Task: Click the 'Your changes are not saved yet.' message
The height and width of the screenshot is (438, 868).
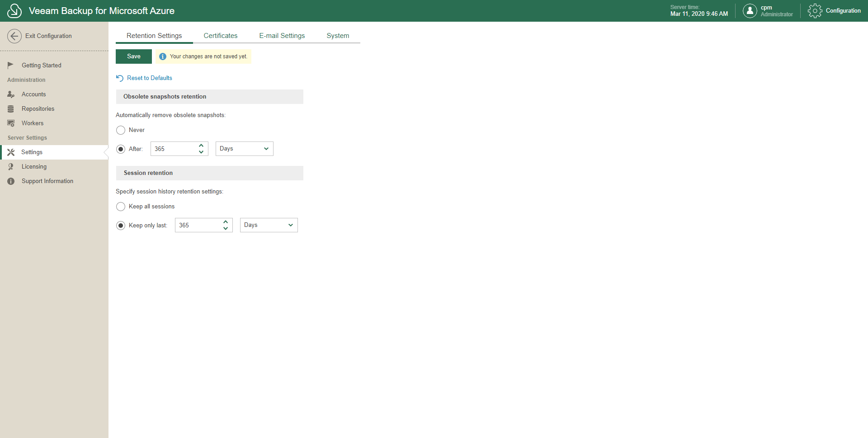Action: pos(208,57)
